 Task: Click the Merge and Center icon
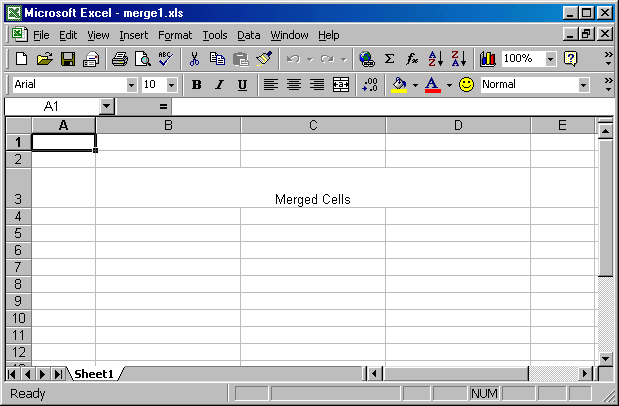pyautogui.click(x=341, y=85)
